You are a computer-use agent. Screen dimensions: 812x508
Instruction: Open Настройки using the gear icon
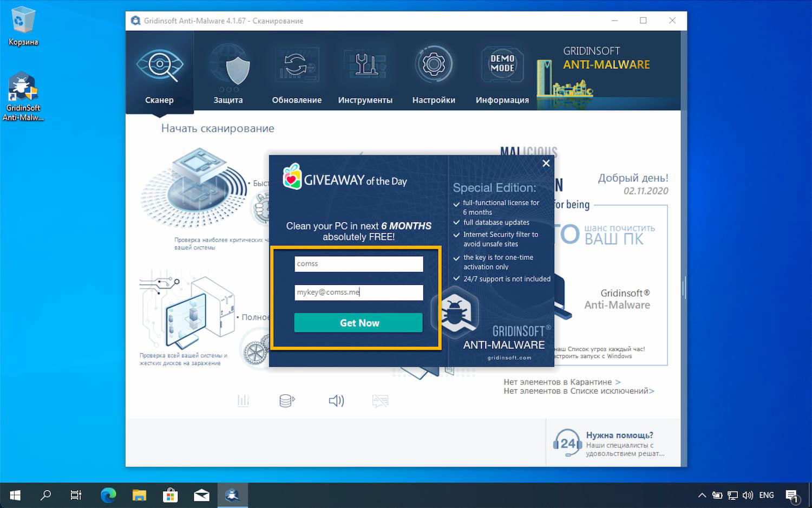pyautogui.click(x=434, y=64)
